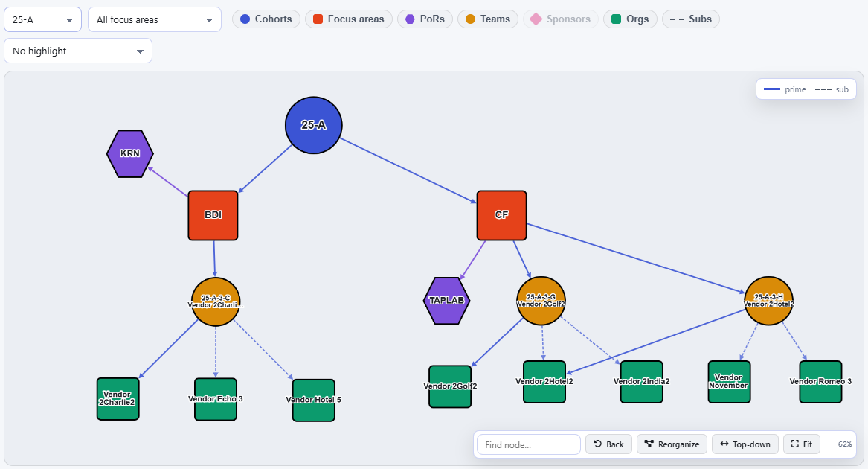Select the BDI focus area node

213,215
